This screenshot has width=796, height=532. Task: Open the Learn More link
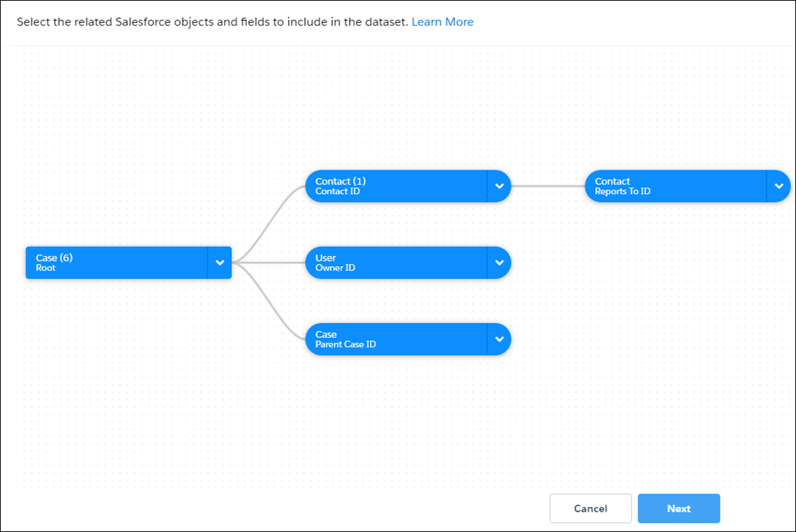[x=442, y=22]
